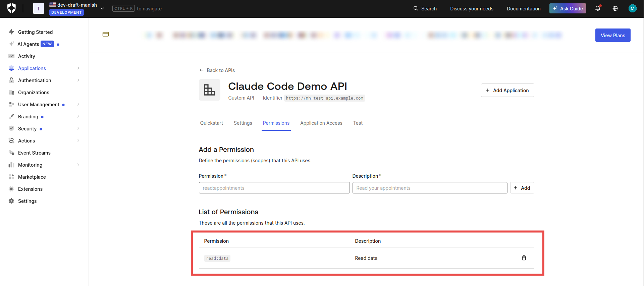Focus the Permission input field

274,188
